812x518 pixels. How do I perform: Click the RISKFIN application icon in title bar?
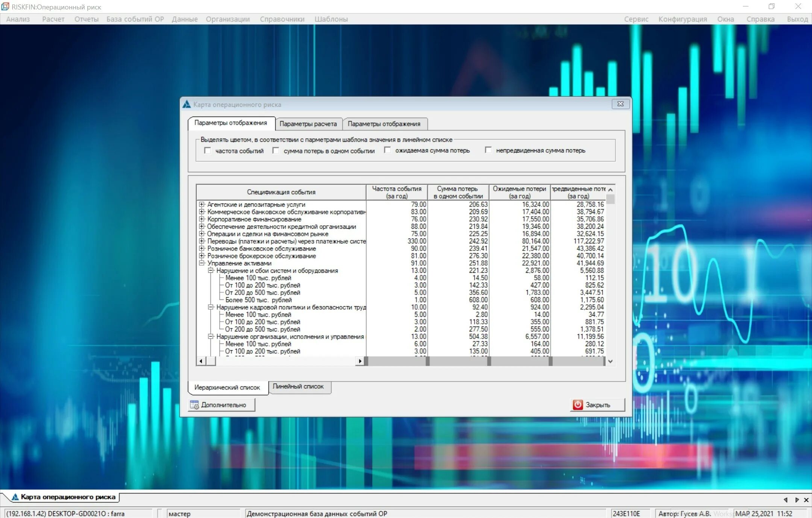[x=5, y=6]
